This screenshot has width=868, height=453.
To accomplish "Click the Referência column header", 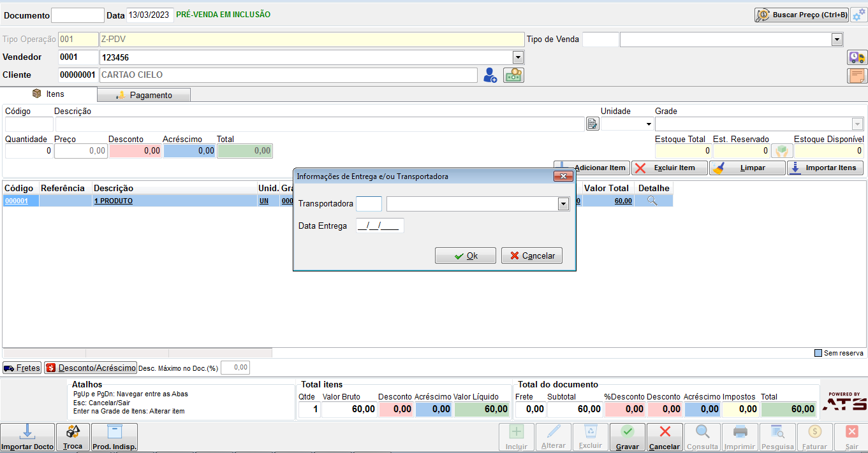I will [x=63, y=188].
